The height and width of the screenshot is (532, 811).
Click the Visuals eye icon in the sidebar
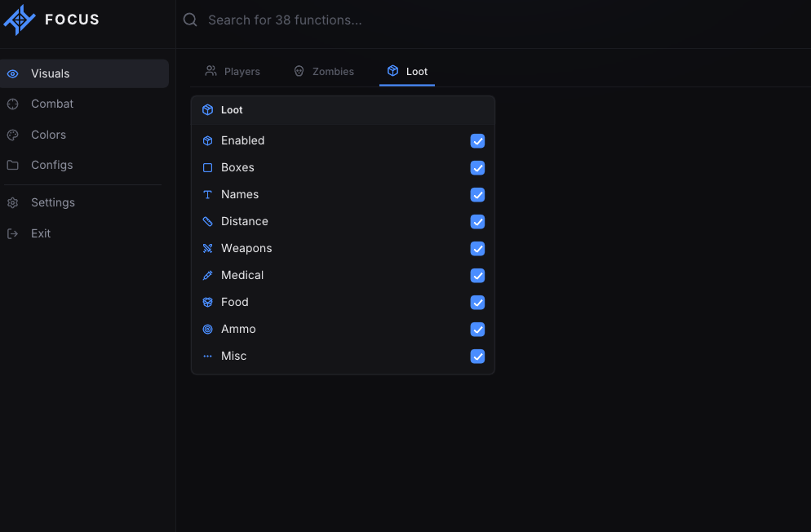tap(13, 74)
